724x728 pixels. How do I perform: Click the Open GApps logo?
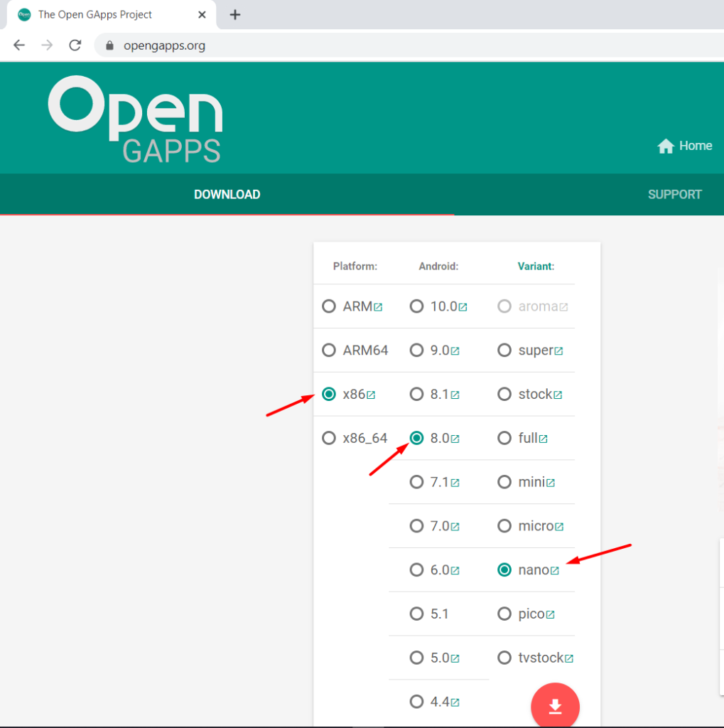(135, 119)
